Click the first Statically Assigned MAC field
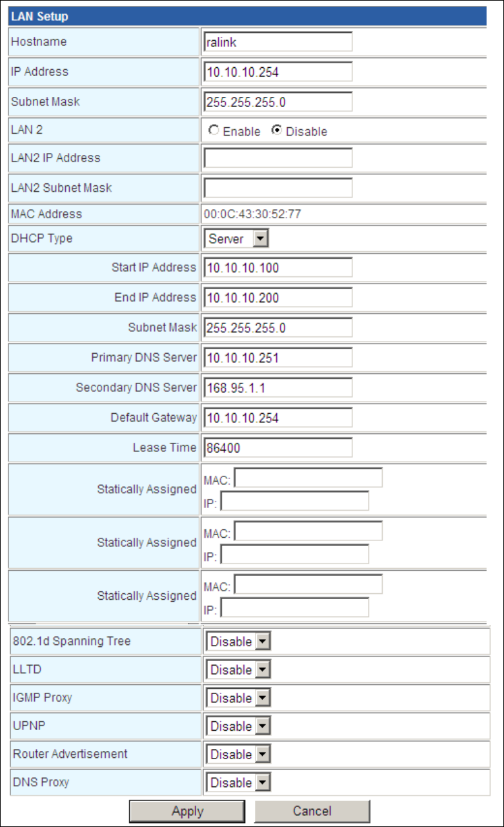 click(308, 478)
